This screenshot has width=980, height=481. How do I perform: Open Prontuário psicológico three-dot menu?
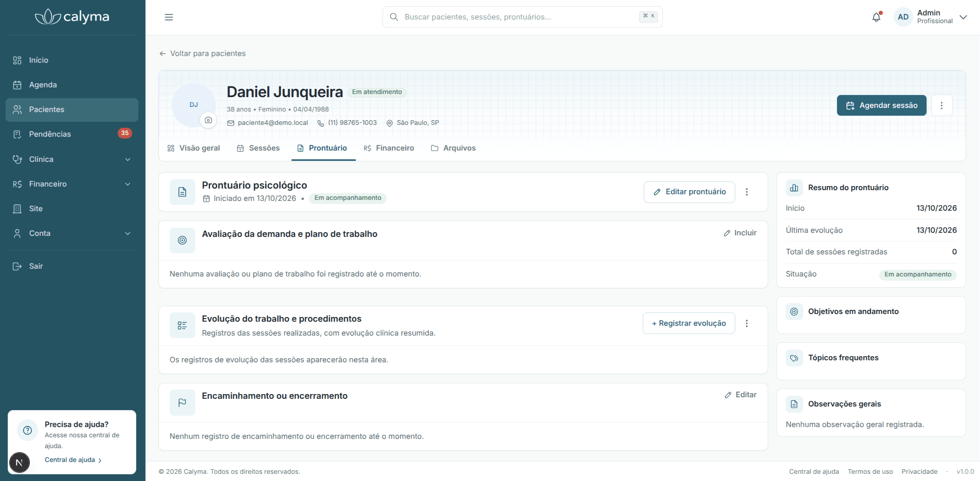pyautogui.click(x=747, y=192)
